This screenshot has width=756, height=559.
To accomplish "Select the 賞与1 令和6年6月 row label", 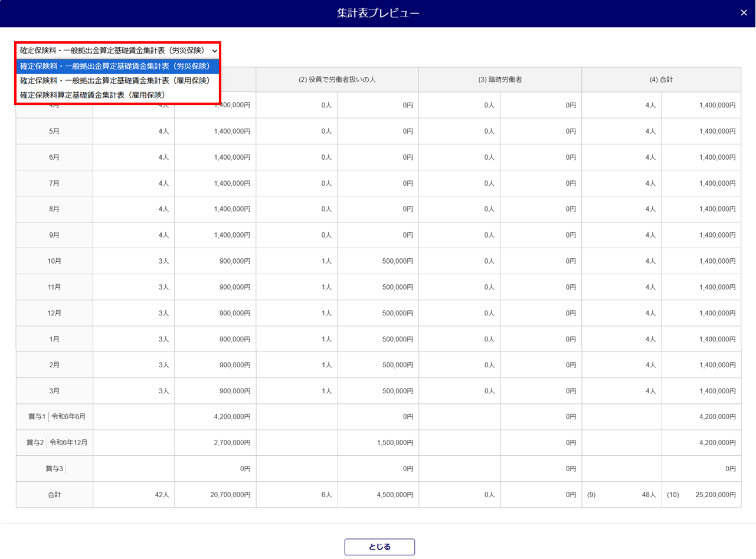I will [54, 416].
